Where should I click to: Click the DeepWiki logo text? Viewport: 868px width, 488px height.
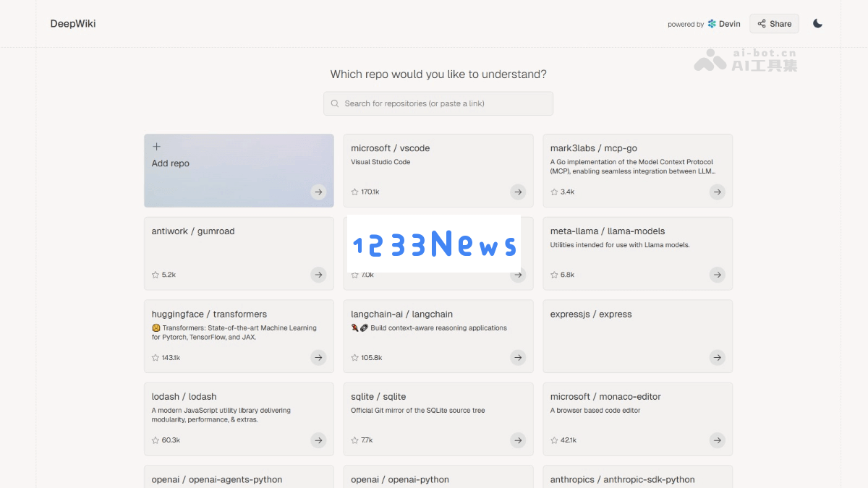click(73, 24)
